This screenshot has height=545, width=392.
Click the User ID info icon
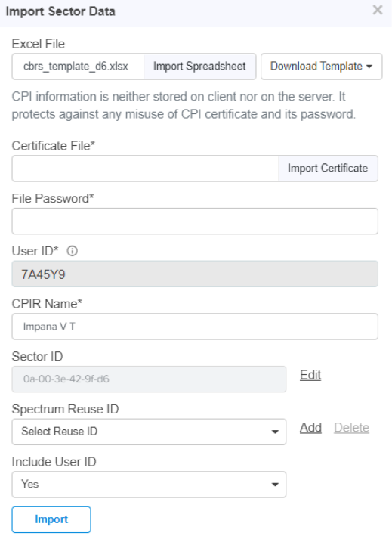(x=73, y=251)
